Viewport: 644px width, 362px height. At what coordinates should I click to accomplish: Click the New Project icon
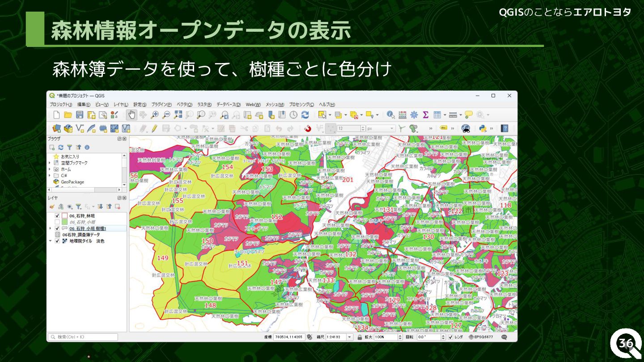click(x=56, y=115)
